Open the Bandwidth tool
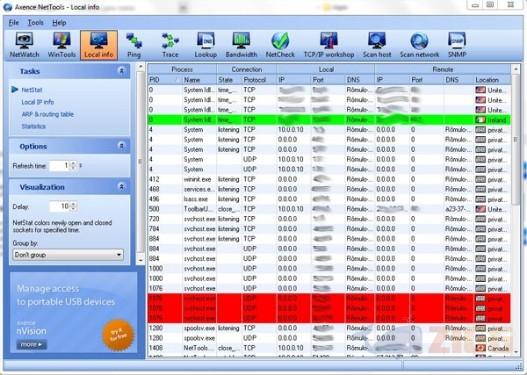The image size is (527, 375). coord(241,45)
